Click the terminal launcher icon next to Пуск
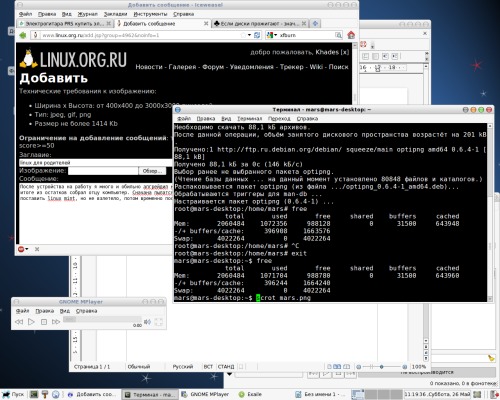This screenshot has width=500, height=400. [33, 394]
